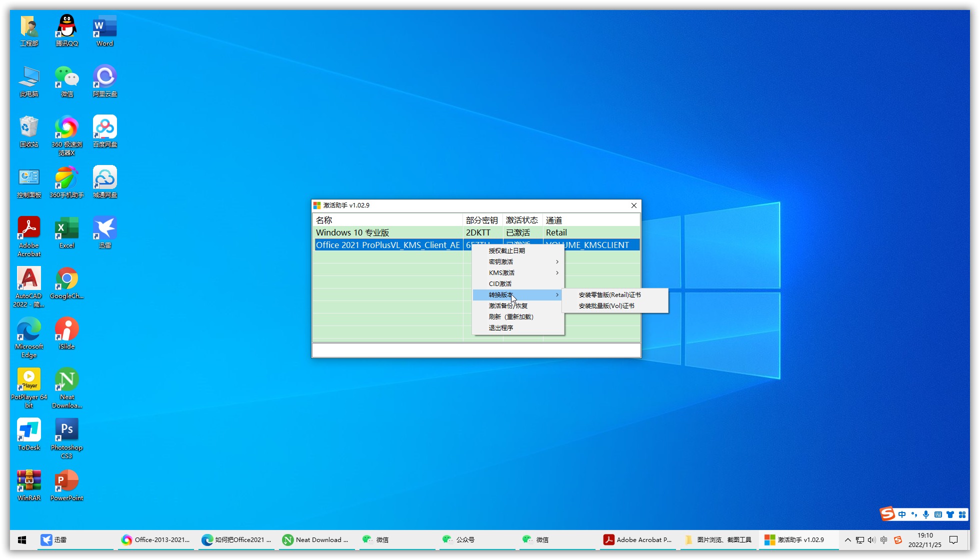Open the 城通网盘 desktop icon
The height and width of the screenshot is (560, 980).
(104, 182)
